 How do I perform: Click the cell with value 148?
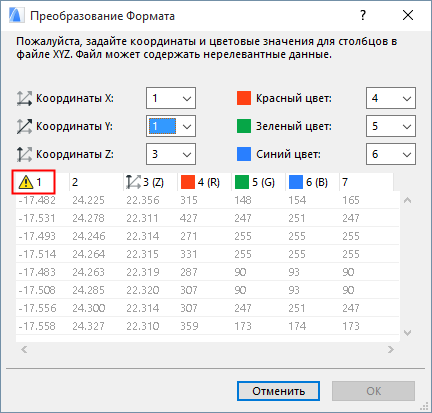coord(243,200)
